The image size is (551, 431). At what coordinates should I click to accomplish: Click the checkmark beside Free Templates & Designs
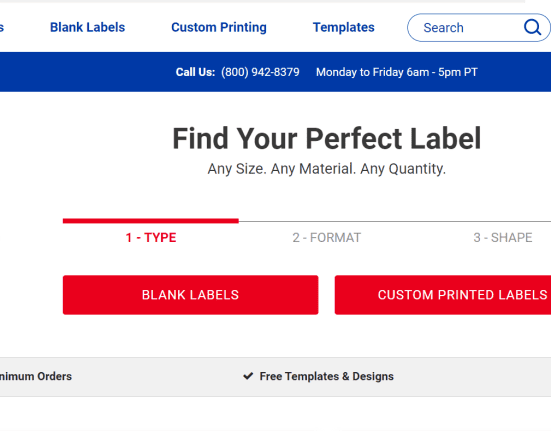tap(248, 376)
